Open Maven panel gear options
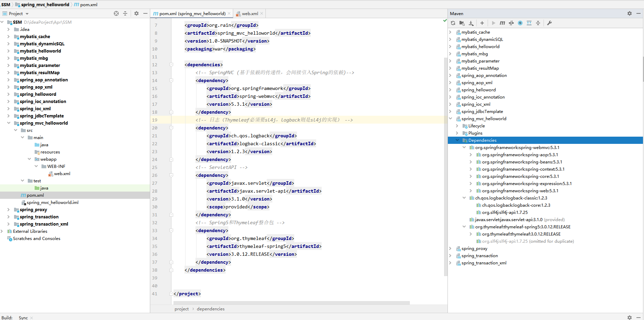 tap(630, 13)
